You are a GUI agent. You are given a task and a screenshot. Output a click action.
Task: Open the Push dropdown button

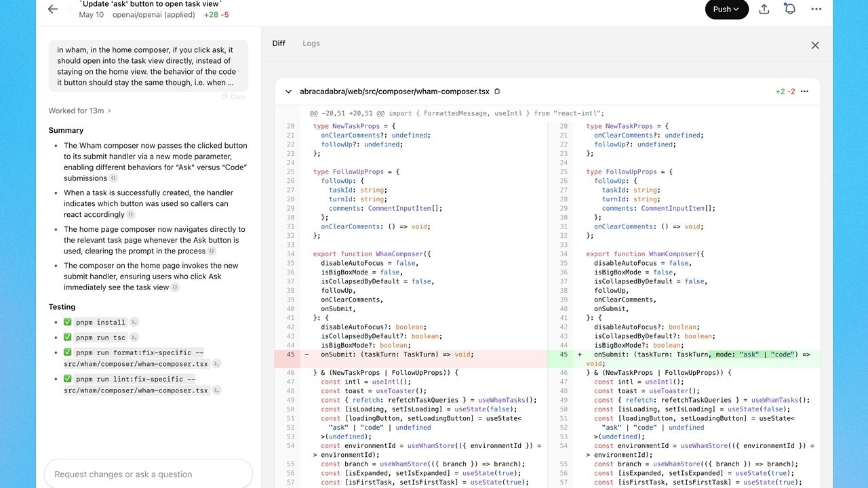click(727, 9)
